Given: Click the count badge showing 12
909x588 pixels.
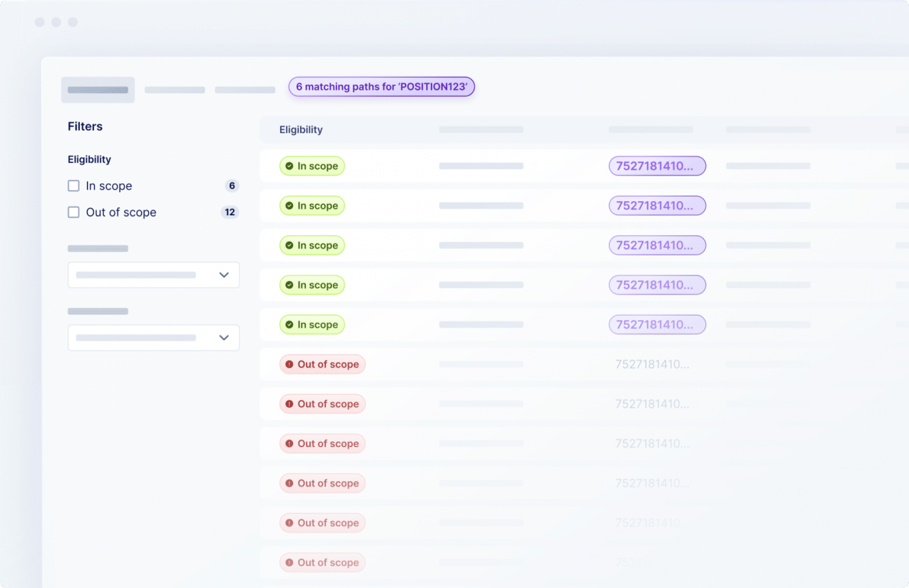Looking at the screenshot, I should [230, 212].
